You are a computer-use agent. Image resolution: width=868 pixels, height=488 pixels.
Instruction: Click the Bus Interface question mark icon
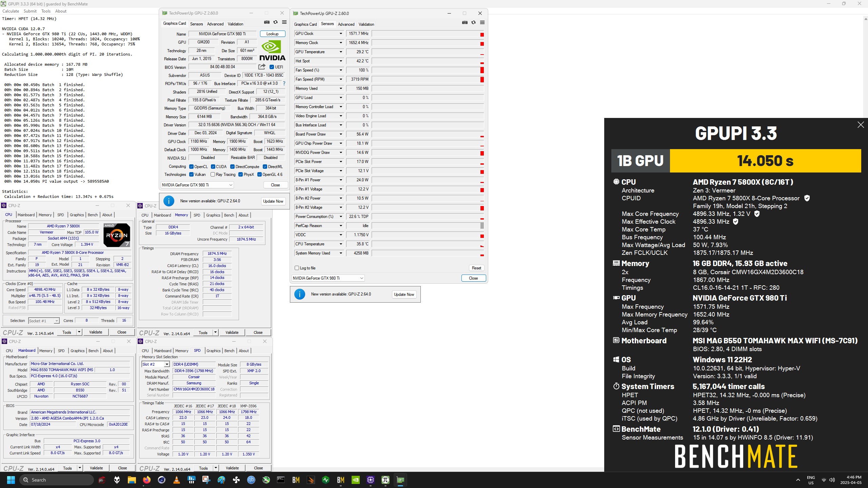tap(284, 83)
